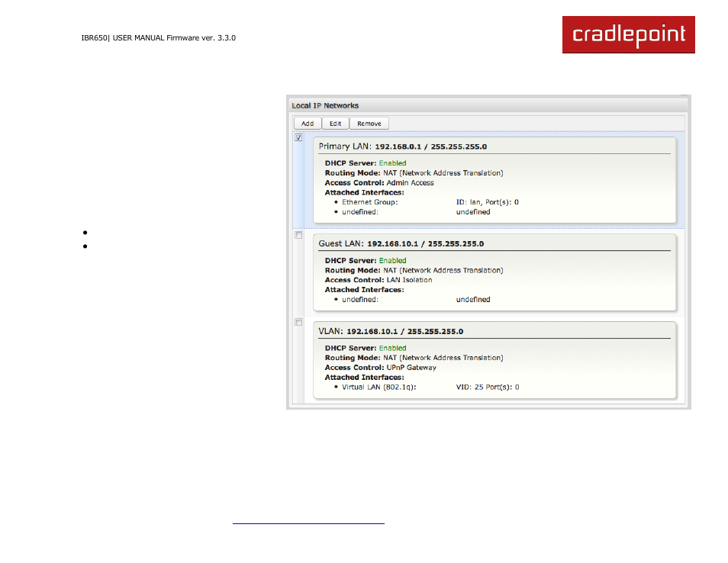
Task: Click VID: 25 Port(s): 0 value
Action: pyautogui.click(x=488, y=387)
